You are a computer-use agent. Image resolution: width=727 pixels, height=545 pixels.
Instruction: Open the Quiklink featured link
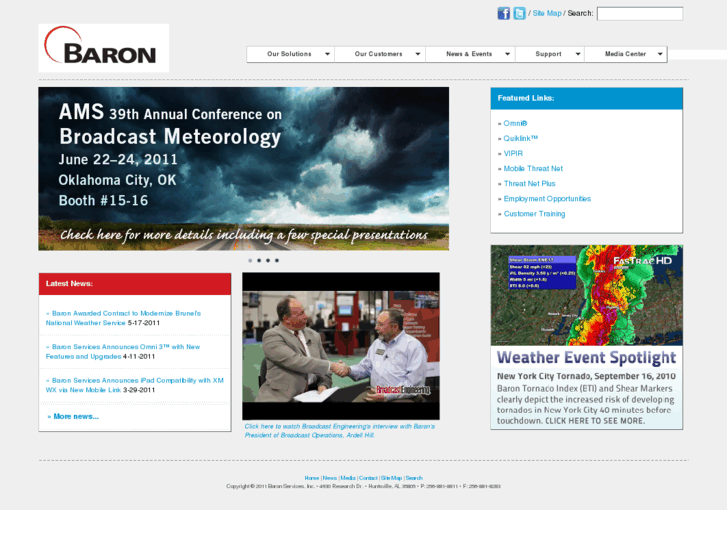point(521,138)
